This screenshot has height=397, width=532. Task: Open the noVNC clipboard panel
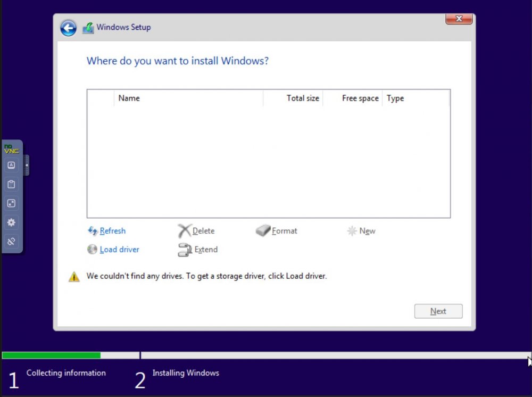pyautogui.click(x=11, y=184)
